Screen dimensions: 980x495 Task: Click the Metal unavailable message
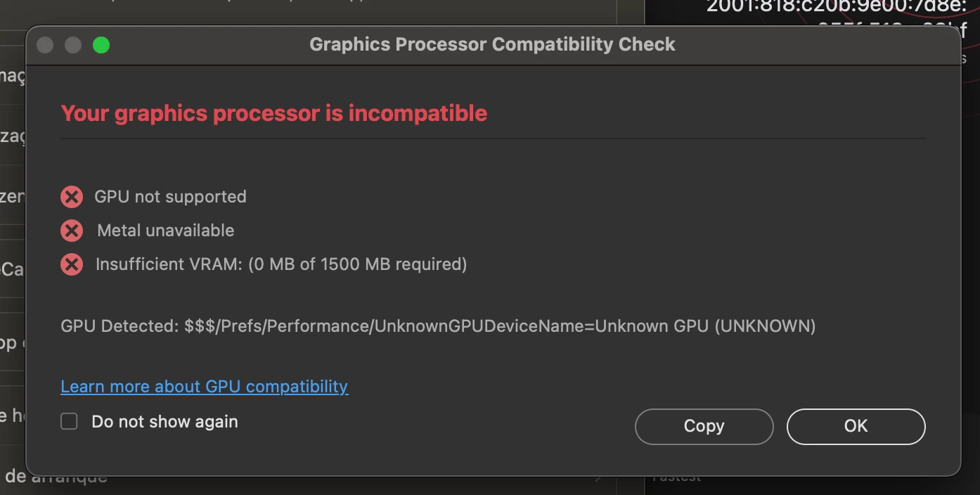click(166, 231)
